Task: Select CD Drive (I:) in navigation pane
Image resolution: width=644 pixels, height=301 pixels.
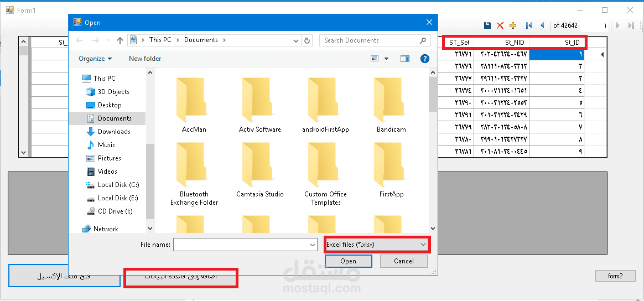Action: [110, 211]
